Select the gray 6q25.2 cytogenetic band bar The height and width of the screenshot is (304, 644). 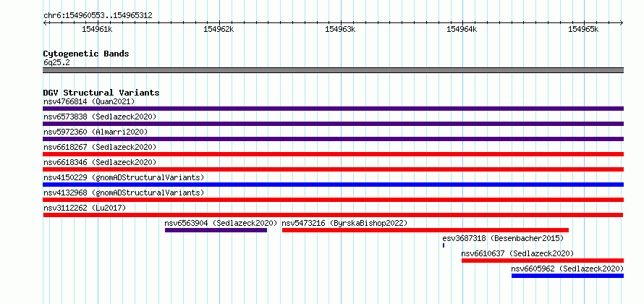tap(333, 70)
